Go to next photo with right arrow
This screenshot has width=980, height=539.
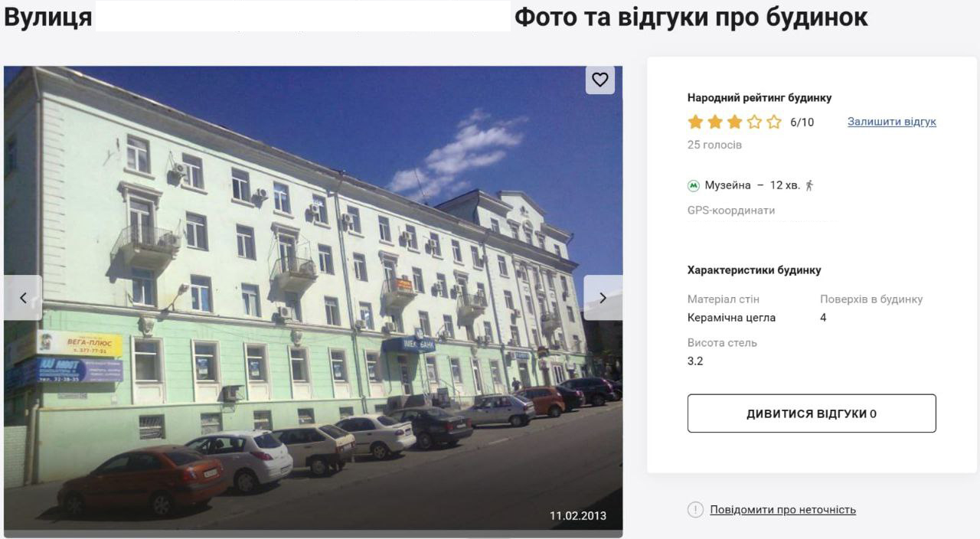pyautogui.click(x=603, y=298)
